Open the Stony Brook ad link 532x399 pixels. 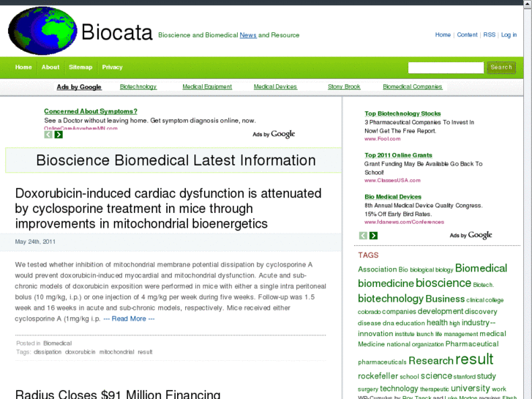[344, 86]
